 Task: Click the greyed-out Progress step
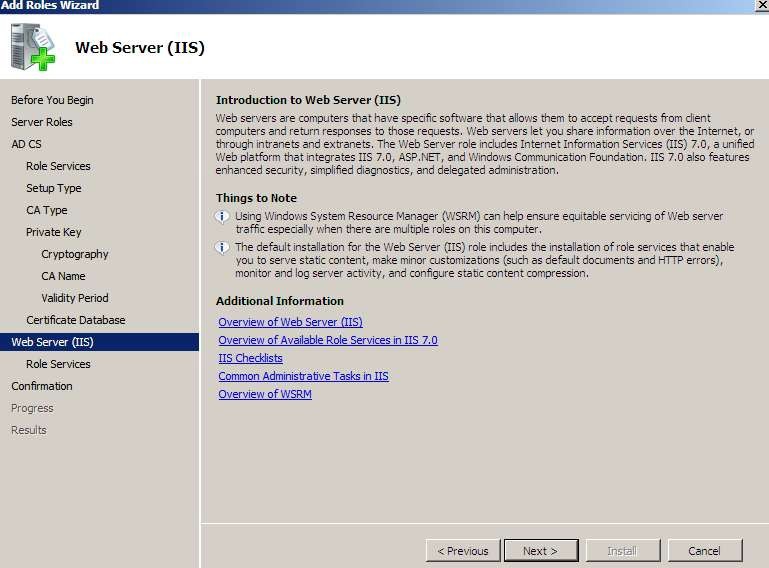(32, 408)
